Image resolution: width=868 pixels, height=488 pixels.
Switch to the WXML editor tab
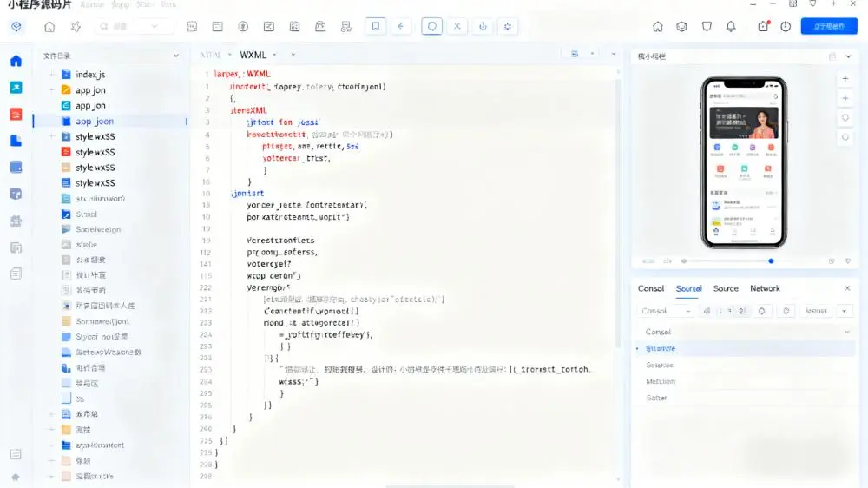coord(253,55)
